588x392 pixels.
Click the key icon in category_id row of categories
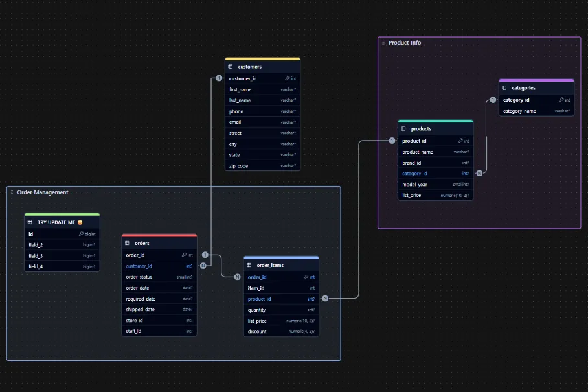pyautogui.click(x=561, y=100)
